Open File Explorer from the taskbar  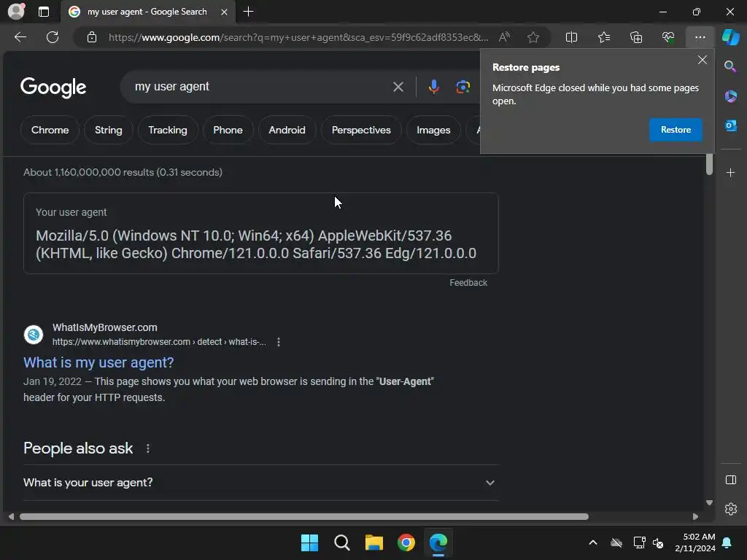tap(374, 542)
